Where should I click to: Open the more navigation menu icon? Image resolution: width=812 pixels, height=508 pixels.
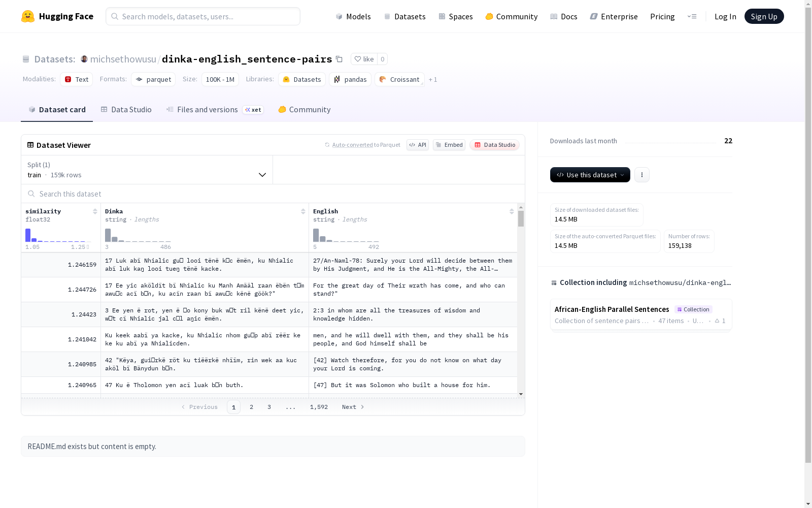pyautogui.click(x=692, y=16)
